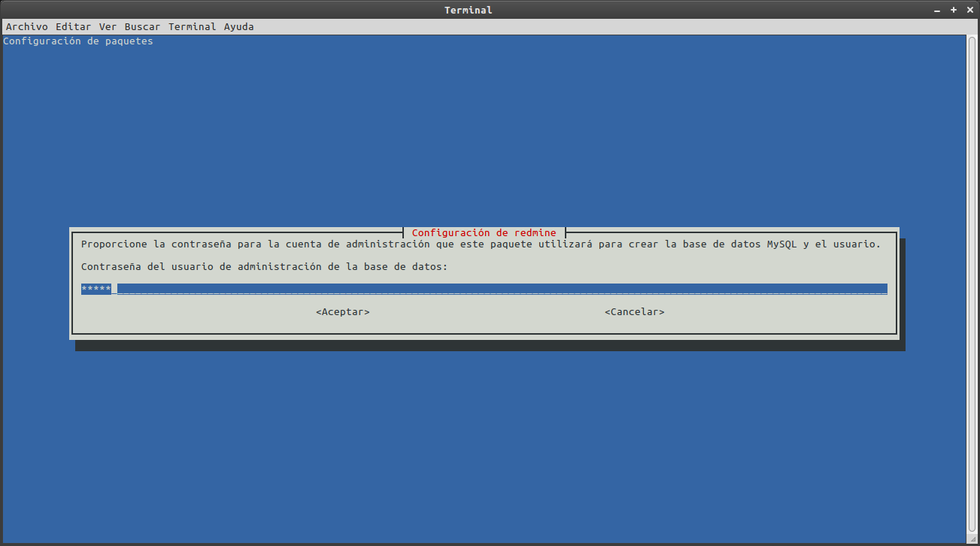Maximize the Terminal window
The image size is (980, 546).
click(953, 10)
